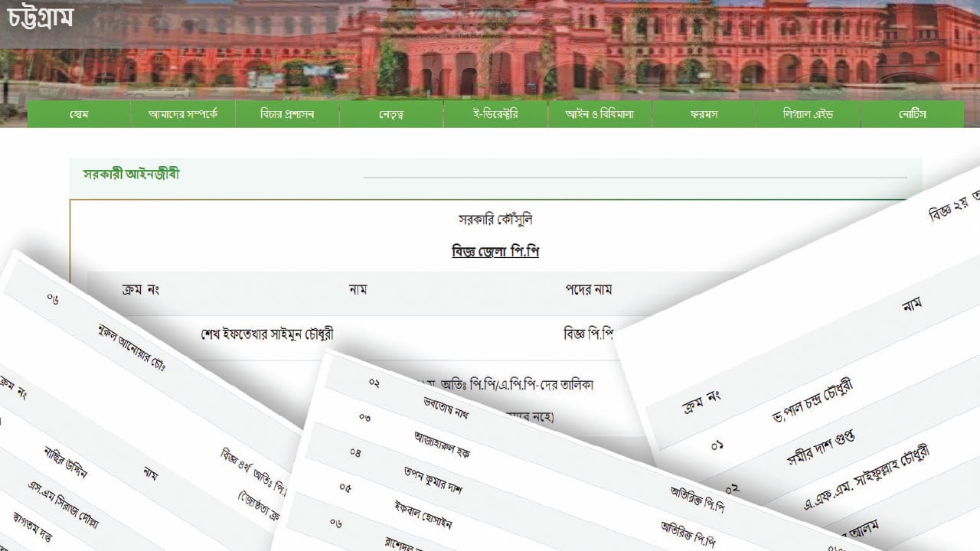
Task: Open the ফরমস menu item
Action: click(x=704, y=114)
